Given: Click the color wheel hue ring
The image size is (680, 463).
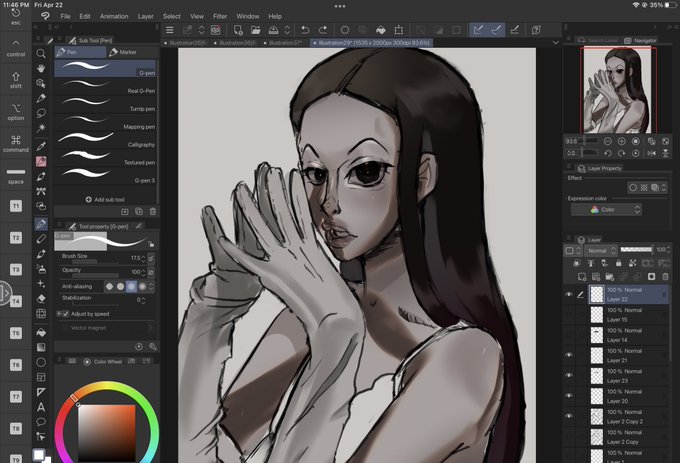Looking at the screenshot, I should point(108,386).
